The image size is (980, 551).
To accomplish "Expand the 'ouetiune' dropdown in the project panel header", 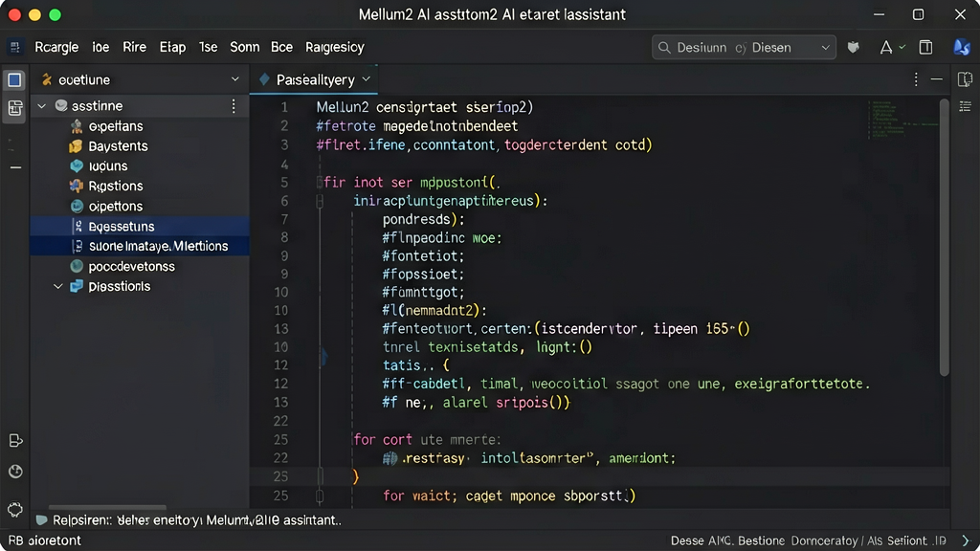I will 235,79.
